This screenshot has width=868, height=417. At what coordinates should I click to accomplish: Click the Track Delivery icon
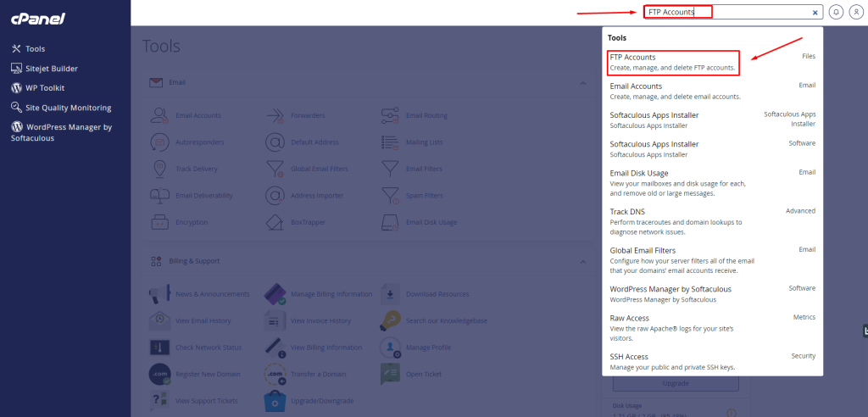tap(159, 169)
